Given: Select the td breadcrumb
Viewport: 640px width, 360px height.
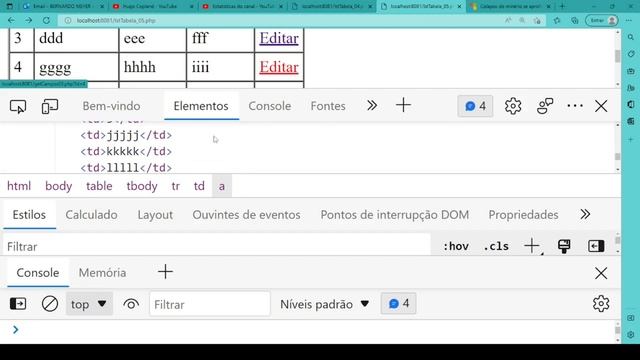Looking at the screenshot, I should pyautogui.click(x=199, y=186).
